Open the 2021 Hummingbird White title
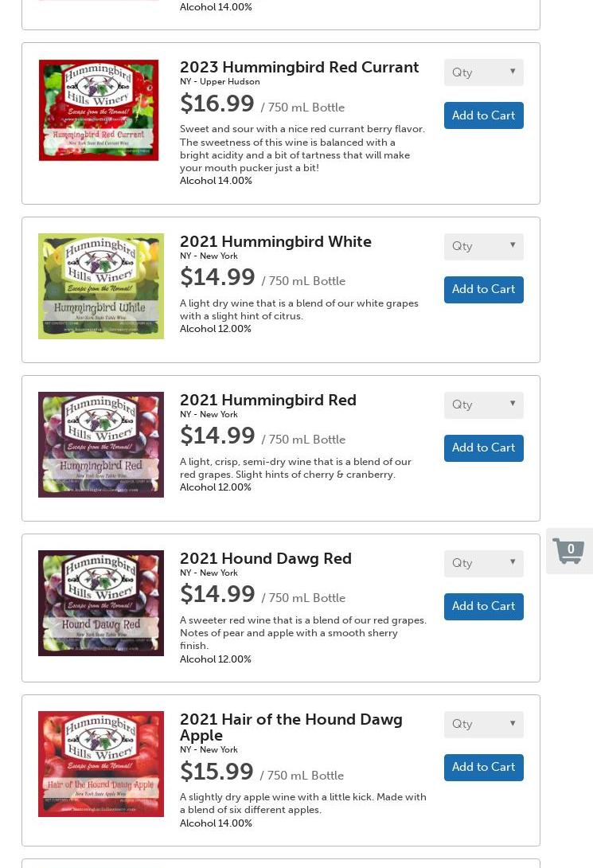This screenshot has width=593, height=868. click(x=275, y=241)
